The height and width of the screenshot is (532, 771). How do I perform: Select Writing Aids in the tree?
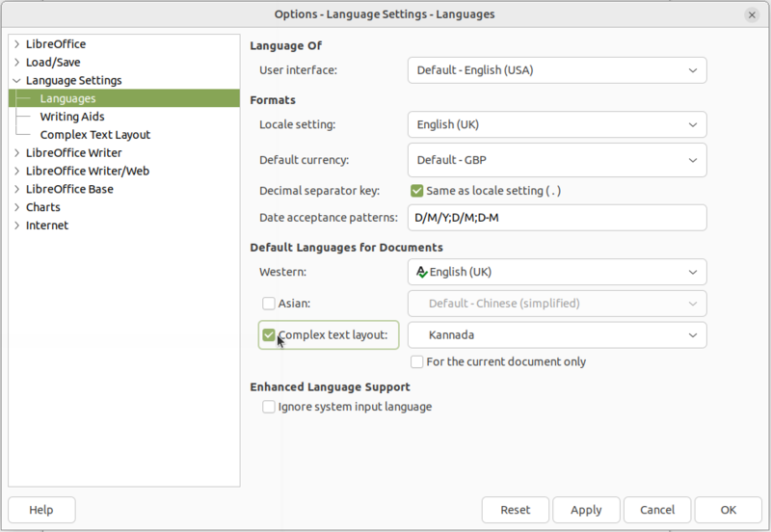(72, 117)
